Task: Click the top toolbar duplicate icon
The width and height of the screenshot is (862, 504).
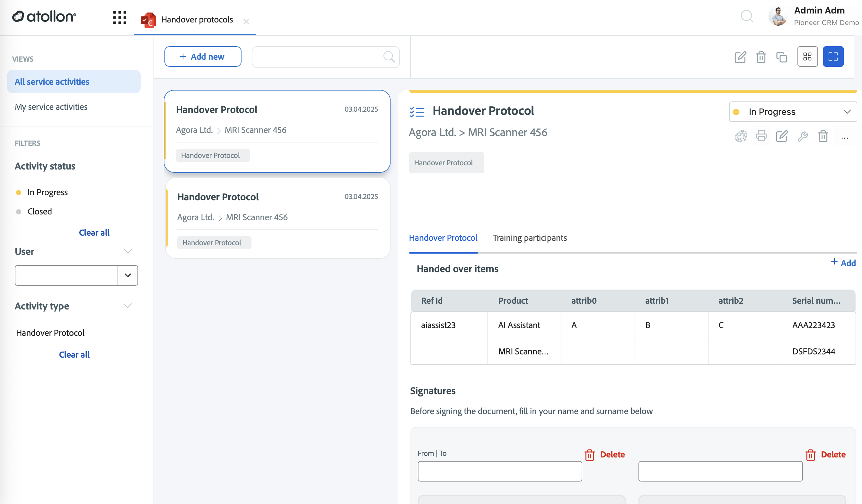Action: 782,57
